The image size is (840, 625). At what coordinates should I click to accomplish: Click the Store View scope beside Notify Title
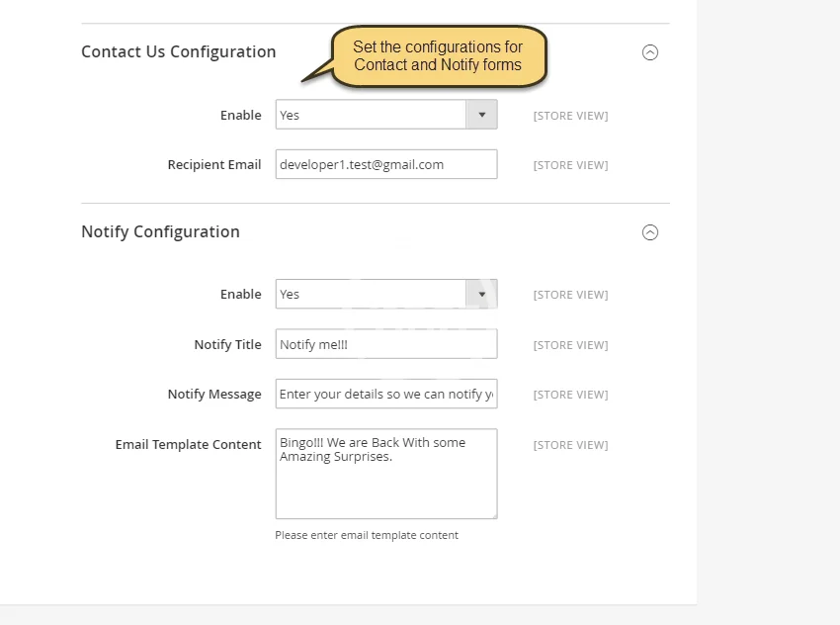pyautogui.click(x=570, y=345)
